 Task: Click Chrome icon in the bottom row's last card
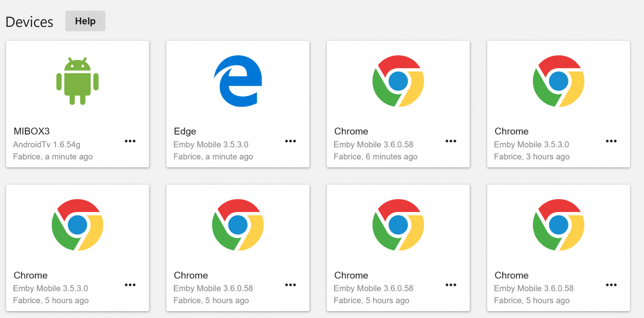pos(558,225)
